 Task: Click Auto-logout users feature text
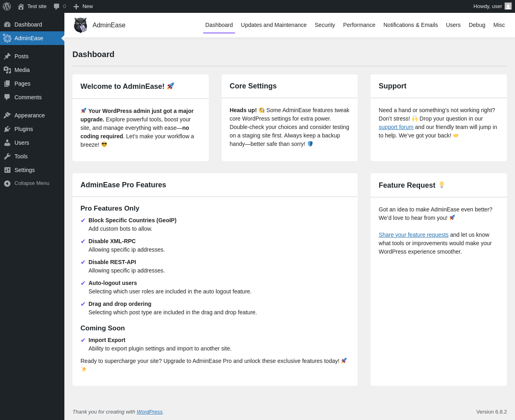(113, 283)
